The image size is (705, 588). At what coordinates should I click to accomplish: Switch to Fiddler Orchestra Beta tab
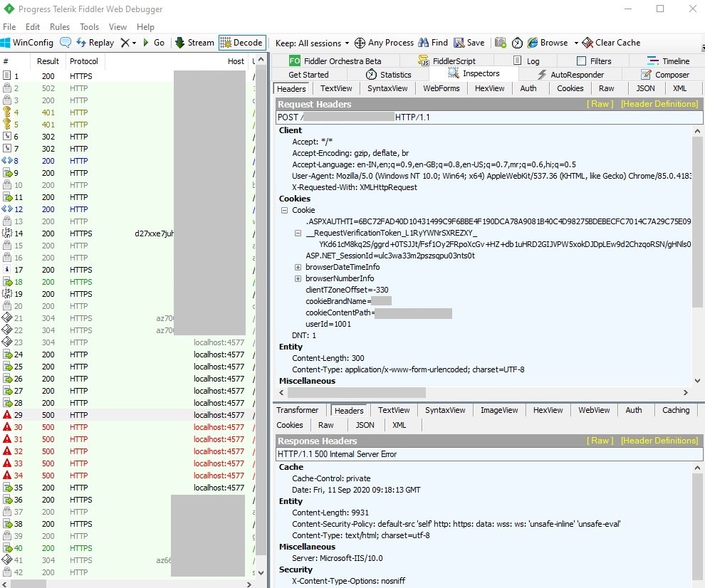click(335, 61)
